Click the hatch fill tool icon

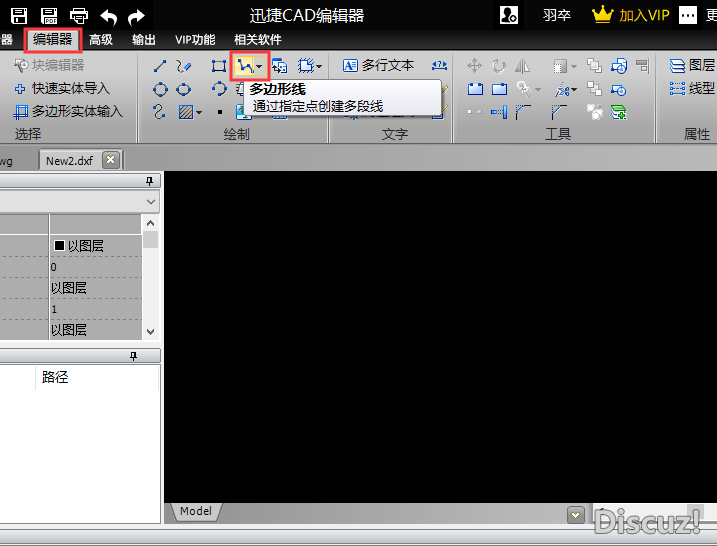click(185, 112)
